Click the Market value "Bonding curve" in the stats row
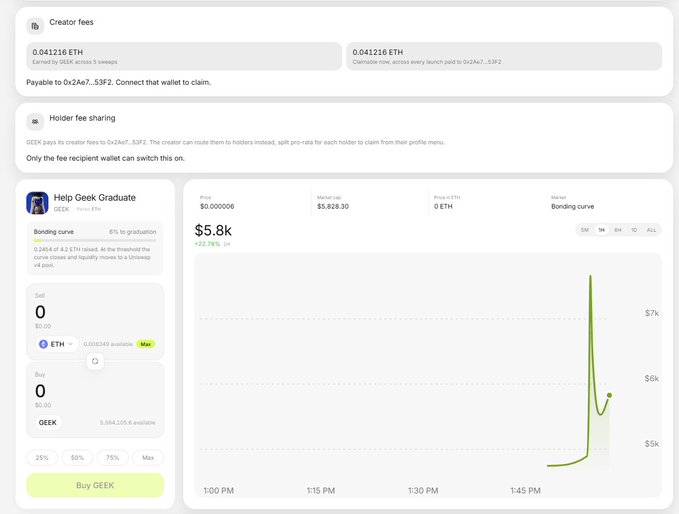This screenshot has height=514, width=679. point(572,207)
